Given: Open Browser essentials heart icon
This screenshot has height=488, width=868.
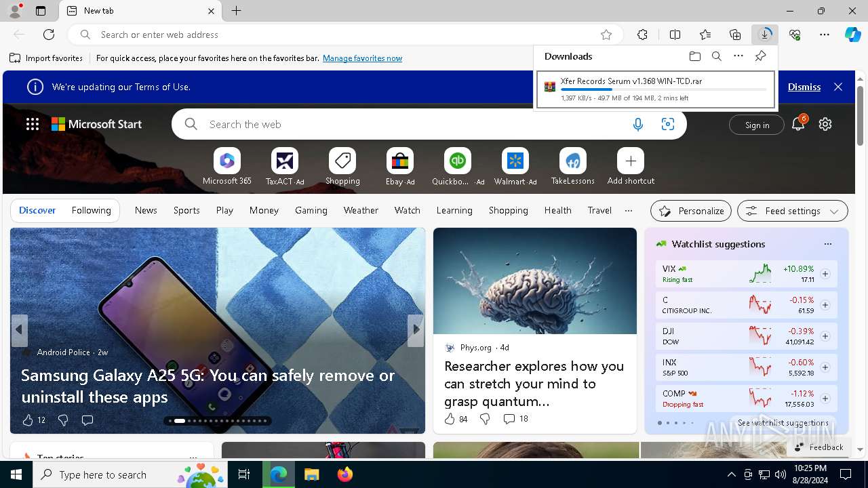Looking at the screenshot, I should click(x=795, y=35).
